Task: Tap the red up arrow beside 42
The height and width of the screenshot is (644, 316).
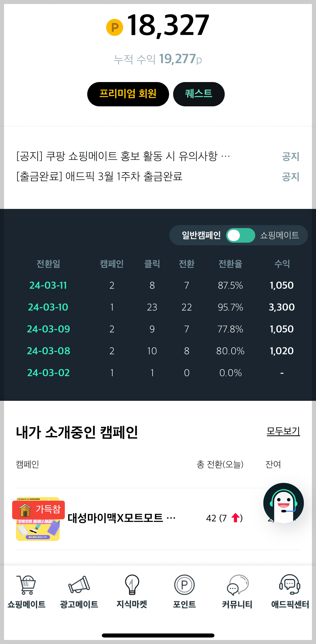Action: (x=236, y=517)
